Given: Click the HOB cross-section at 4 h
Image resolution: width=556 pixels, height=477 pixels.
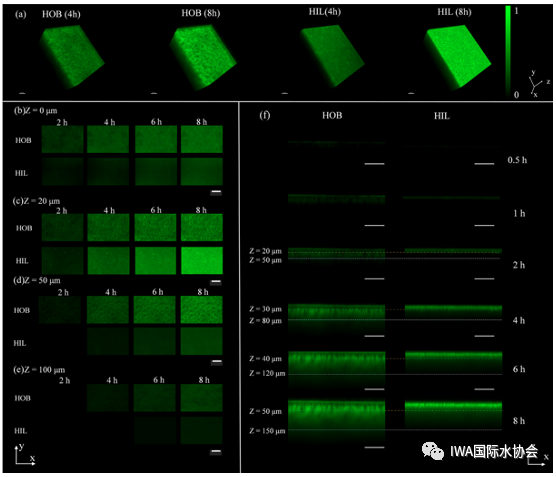Looking at the screenshot, I should click(x=337, y=318).
